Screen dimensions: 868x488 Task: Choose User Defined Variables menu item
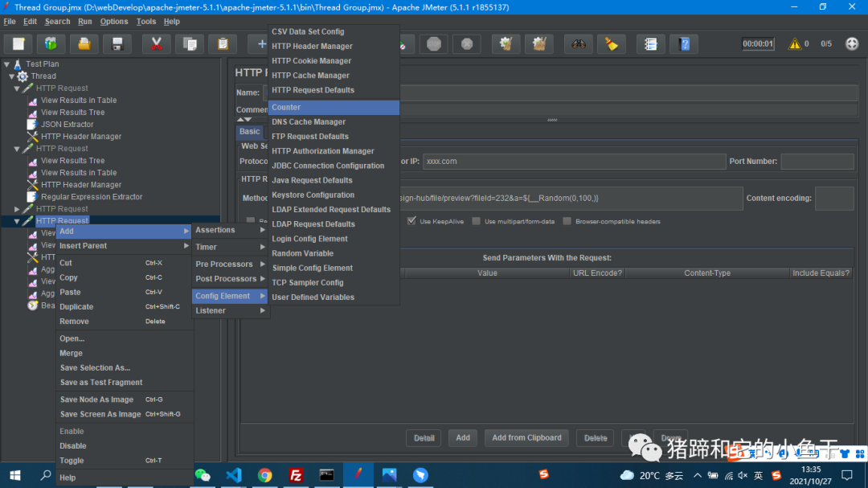334,297
